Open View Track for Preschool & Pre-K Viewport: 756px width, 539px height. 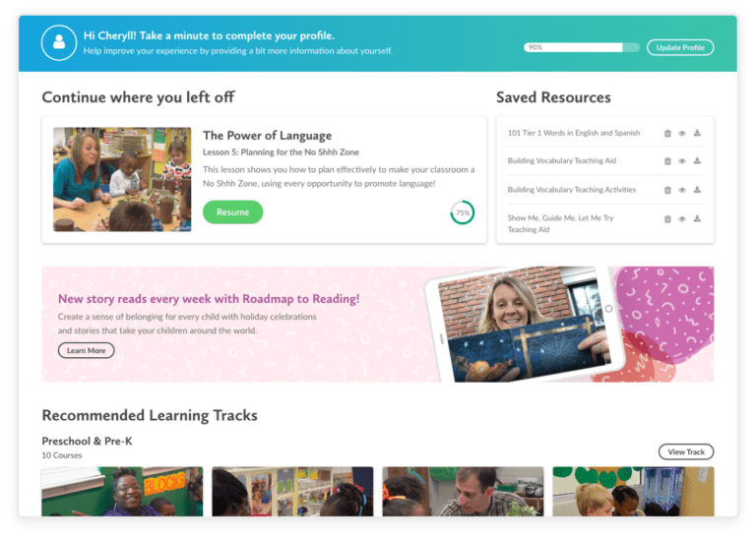coord(685,451)
